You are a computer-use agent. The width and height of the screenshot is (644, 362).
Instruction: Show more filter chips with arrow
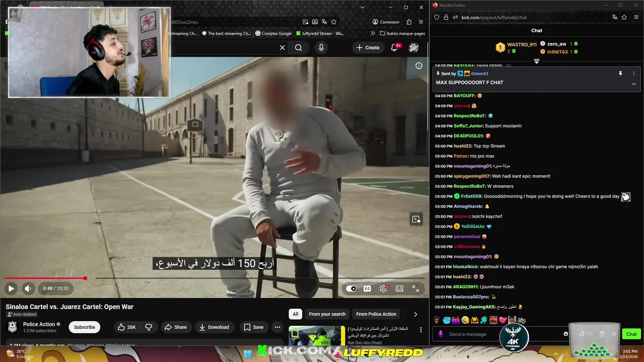[x=415, y=314]
